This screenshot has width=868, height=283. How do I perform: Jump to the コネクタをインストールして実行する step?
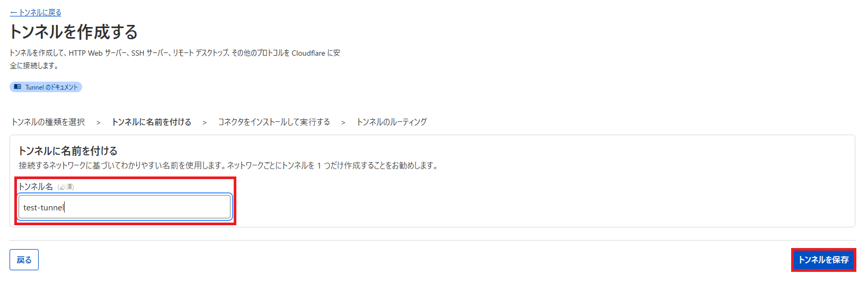273,122
